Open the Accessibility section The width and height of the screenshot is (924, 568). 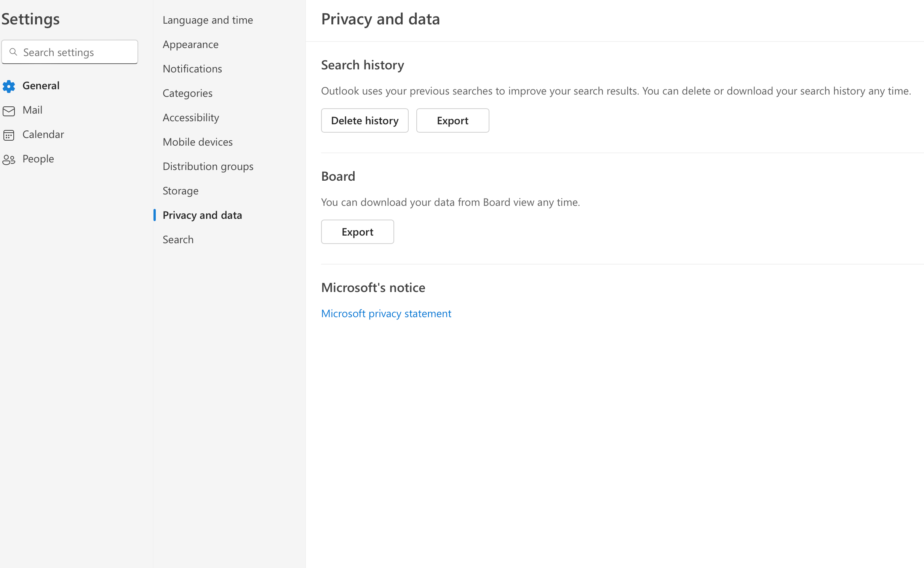[x=191, y=117]
